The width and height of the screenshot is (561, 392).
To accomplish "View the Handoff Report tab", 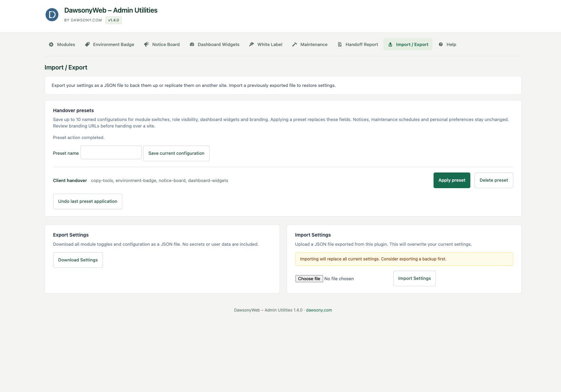I will click(x=358, y=44).
